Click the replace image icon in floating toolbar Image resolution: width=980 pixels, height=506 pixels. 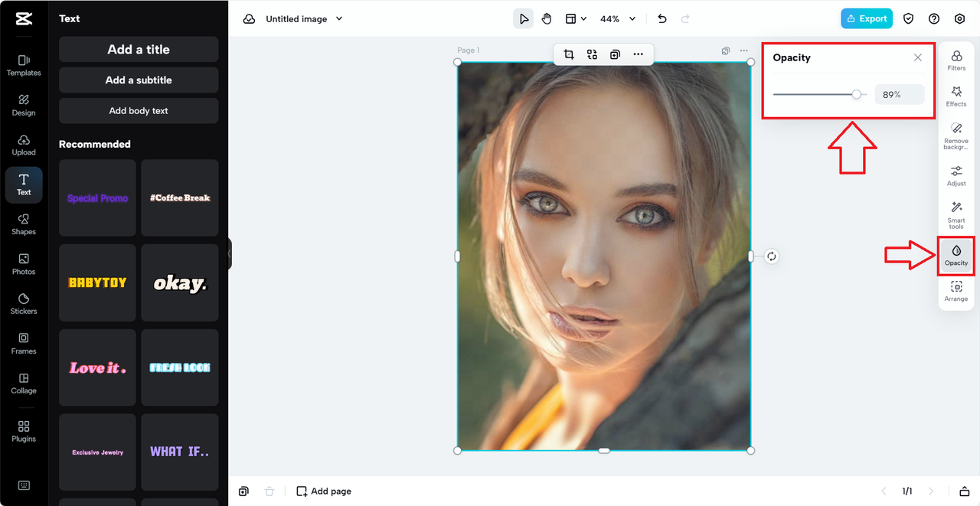coord(592,54)
